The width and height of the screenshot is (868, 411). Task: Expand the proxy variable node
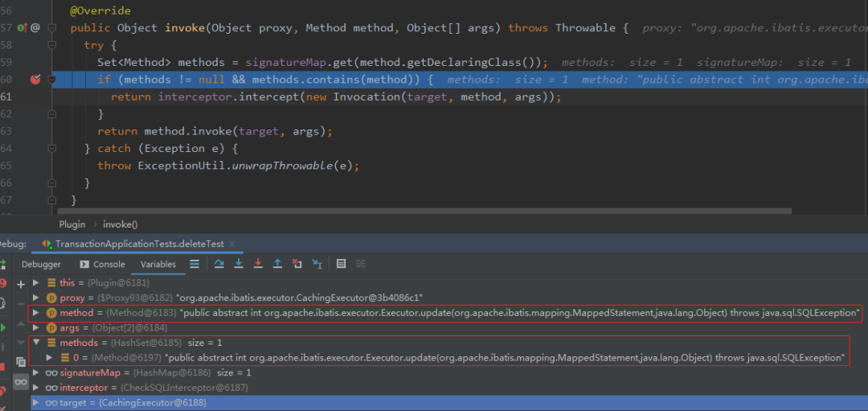pos(36,298)
